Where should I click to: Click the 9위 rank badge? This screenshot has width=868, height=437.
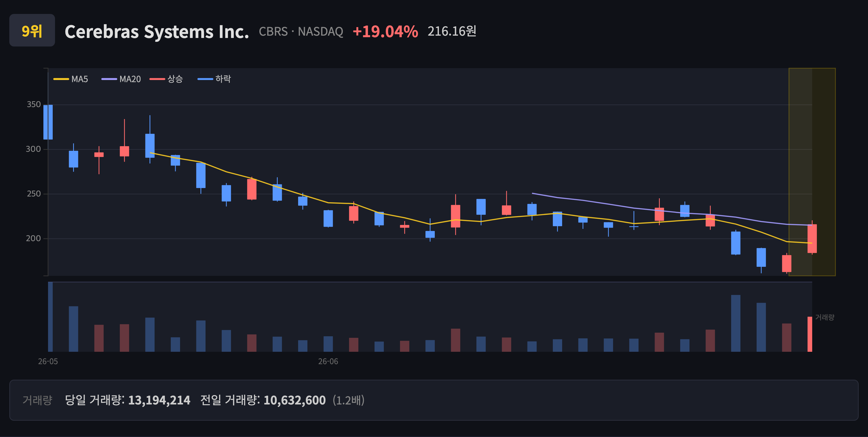pos(32,30)
